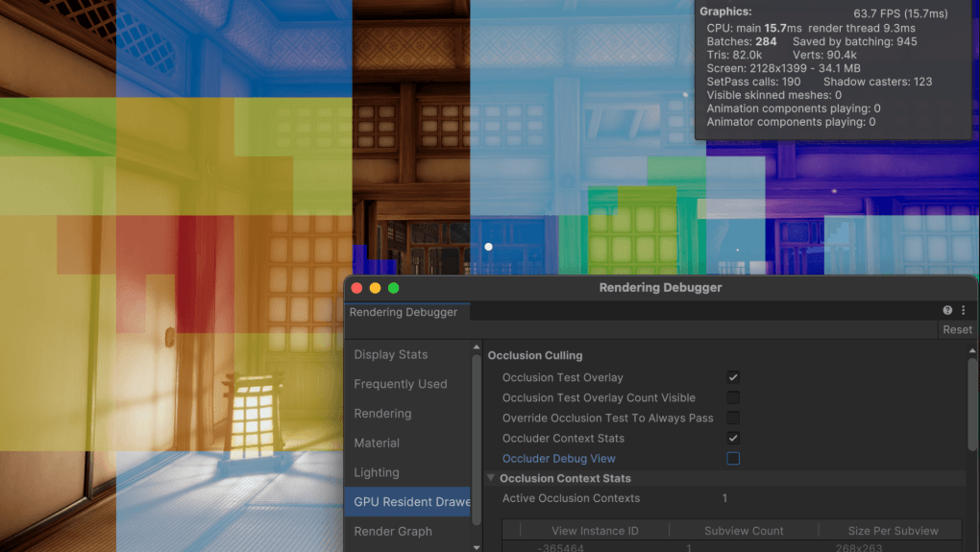Toggle Occluder Context Stats checkbox
Screen dimensions: 980x552
pos(733,439)
